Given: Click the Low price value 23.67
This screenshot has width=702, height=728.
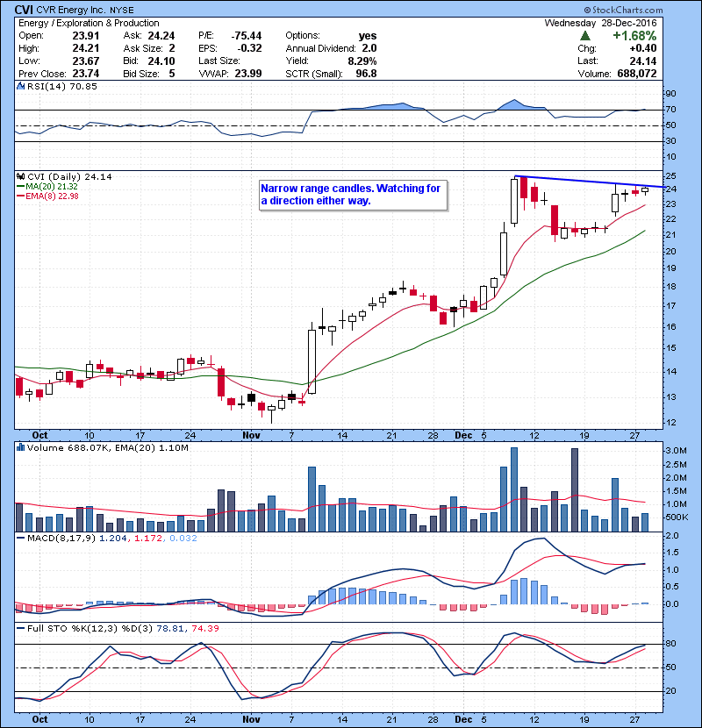Looking at the screenshot, I should click(85, 61).
